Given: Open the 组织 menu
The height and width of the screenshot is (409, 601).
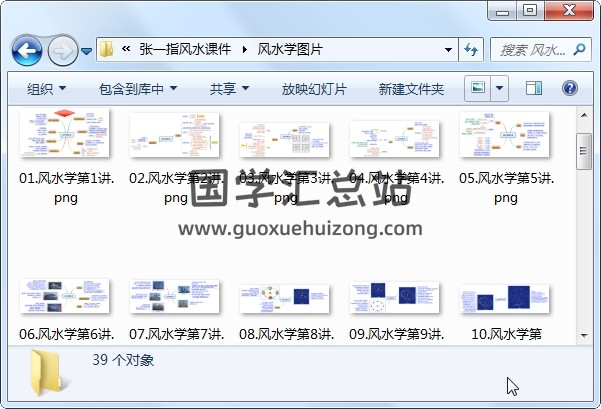Looking at the screenshot, I should [x=47, y=89].
